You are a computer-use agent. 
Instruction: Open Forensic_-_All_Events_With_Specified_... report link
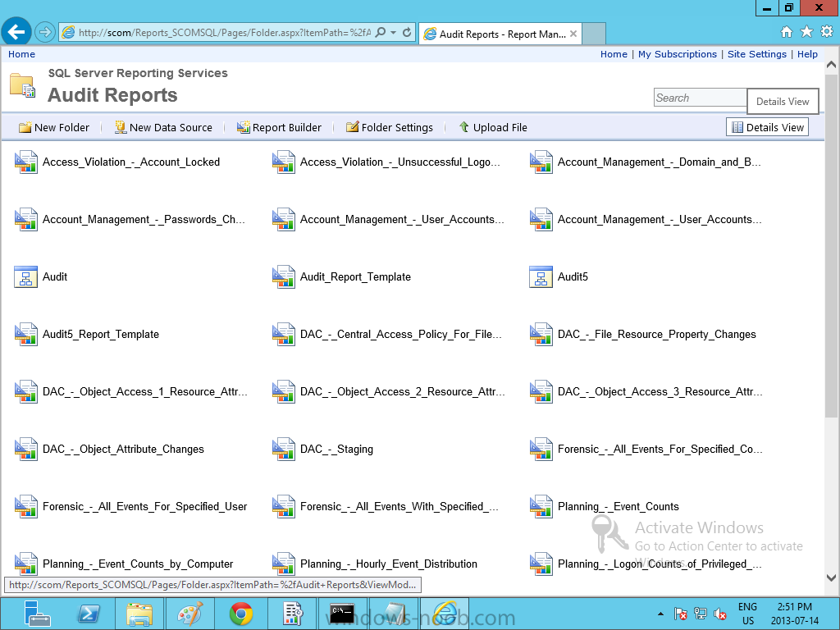pyautogui.click(x=399, y=507)
